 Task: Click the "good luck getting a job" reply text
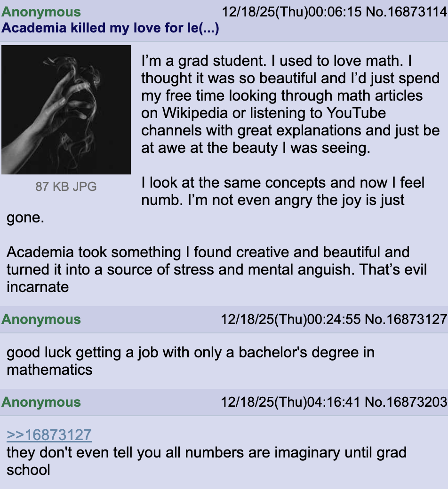[x=190, y=361]
